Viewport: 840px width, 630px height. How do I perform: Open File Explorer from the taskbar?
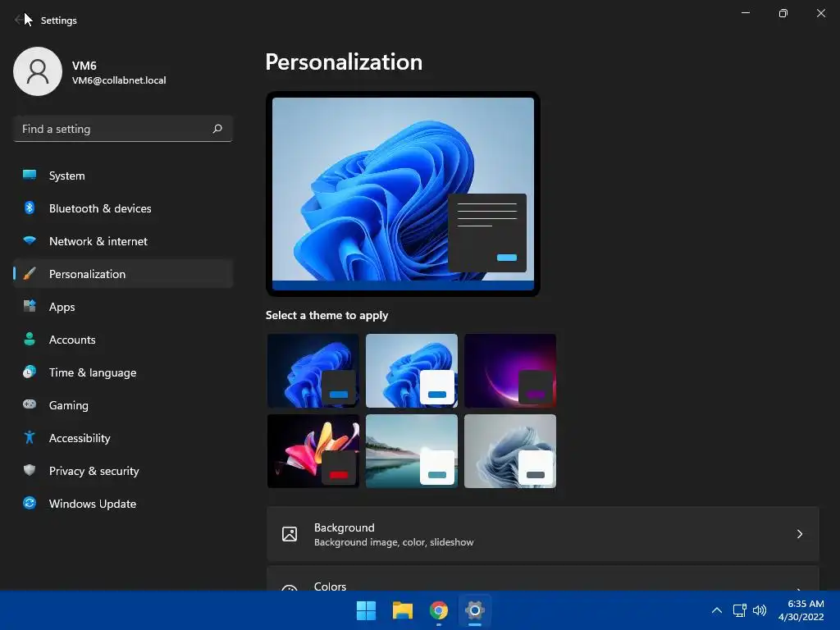(x=402, y=610)
